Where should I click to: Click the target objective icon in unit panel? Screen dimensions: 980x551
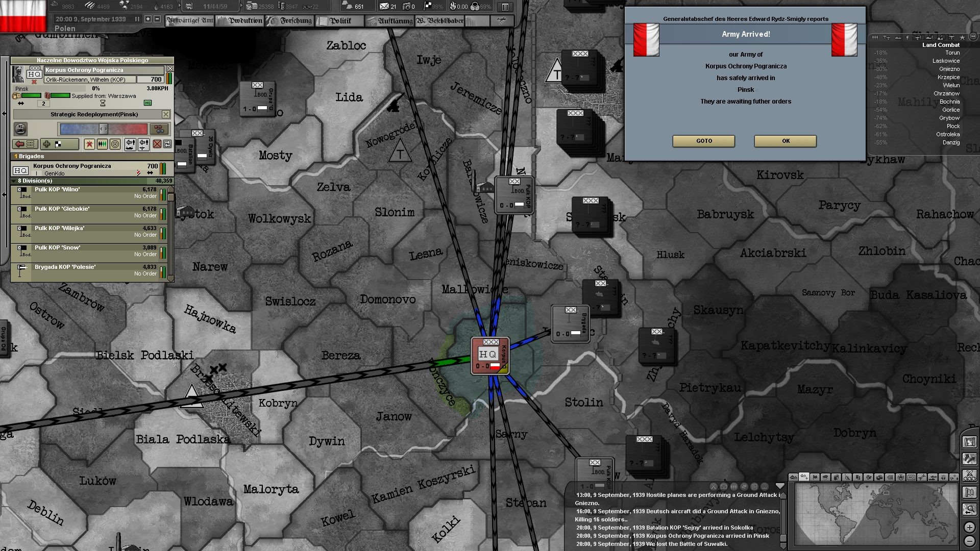(x=115, y=144)
